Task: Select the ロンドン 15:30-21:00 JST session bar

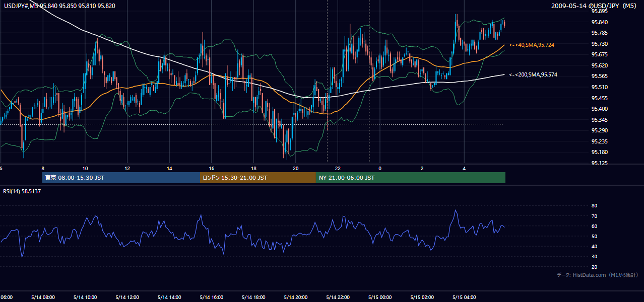Action: point(258,178)
